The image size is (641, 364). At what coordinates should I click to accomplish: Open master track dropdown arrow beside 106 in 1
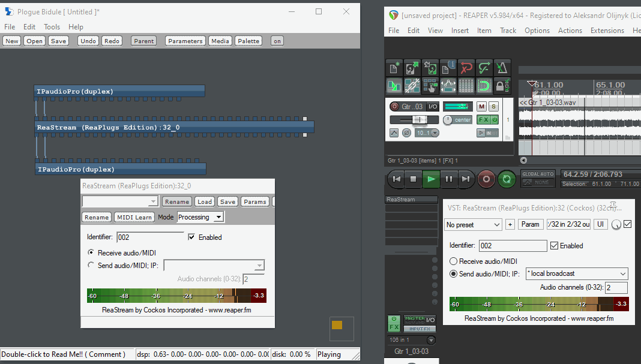431,340
